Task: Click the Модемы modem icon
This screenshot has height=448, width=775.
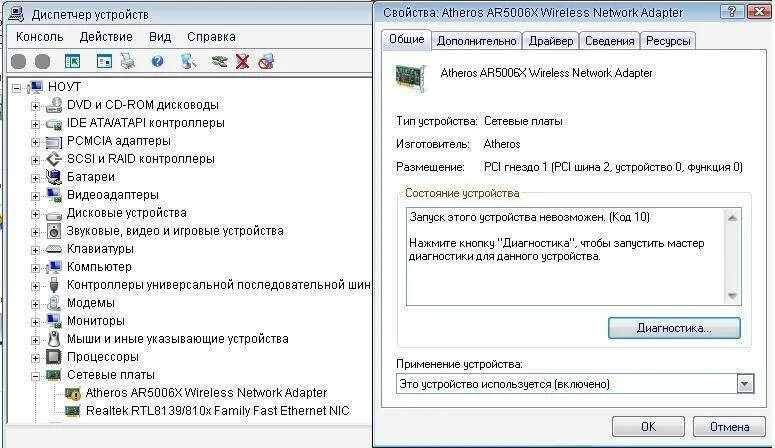Action: click(x=54, y=303)
